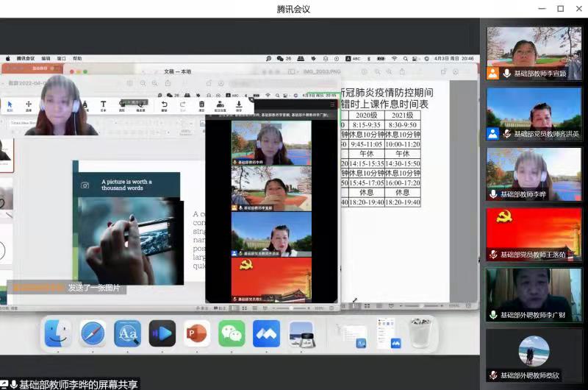The image size is (588, 390).
Task: Launch Safari from the shared dock
Action: point(93,333)
